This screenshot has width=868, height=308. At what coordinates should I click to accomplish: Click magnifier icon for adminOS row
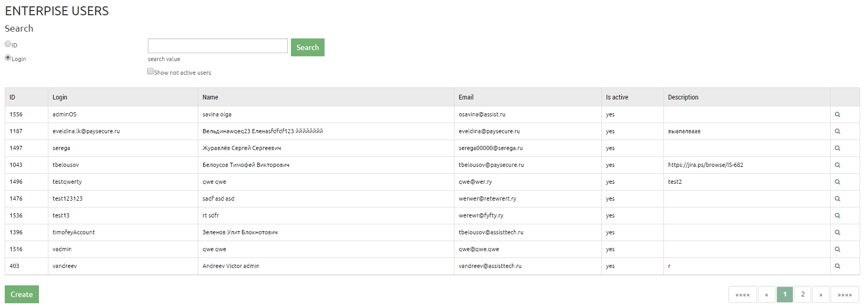pyautogui.click(x=837, y=114)
